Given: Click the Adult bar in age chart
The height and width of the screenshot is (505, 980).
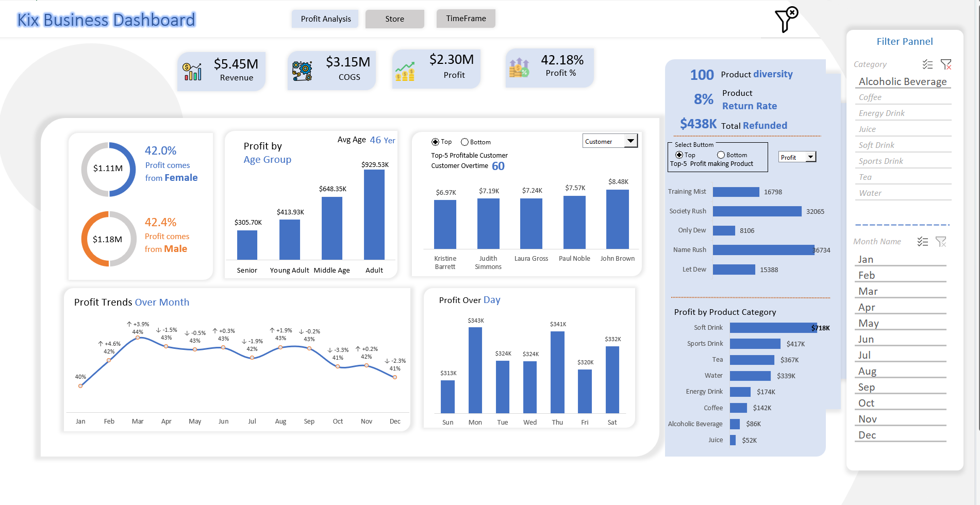Looking at the screenshot, I should click(374, 214).
